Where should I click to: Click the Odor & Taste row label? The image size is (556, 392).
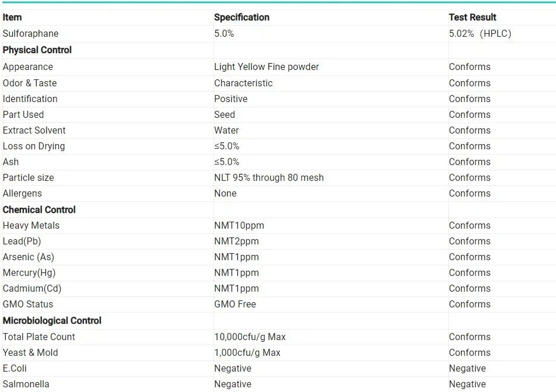(x=30, y=83)
